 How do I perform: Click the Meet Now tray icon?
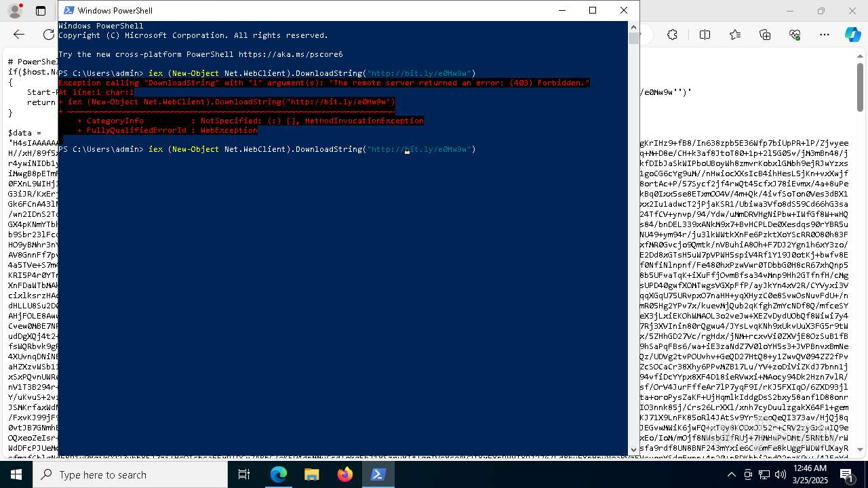[x=748, y=475]
